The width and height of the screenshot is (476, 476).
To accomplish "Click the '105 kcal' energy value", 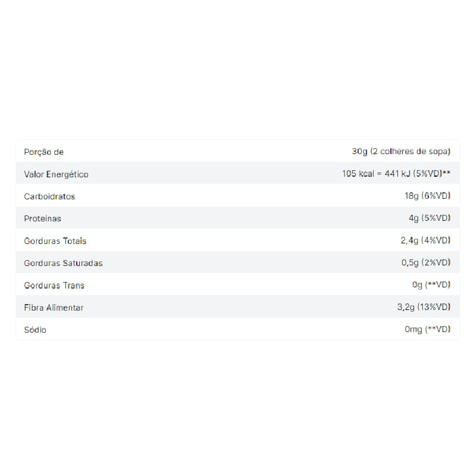I will [359, 174].
